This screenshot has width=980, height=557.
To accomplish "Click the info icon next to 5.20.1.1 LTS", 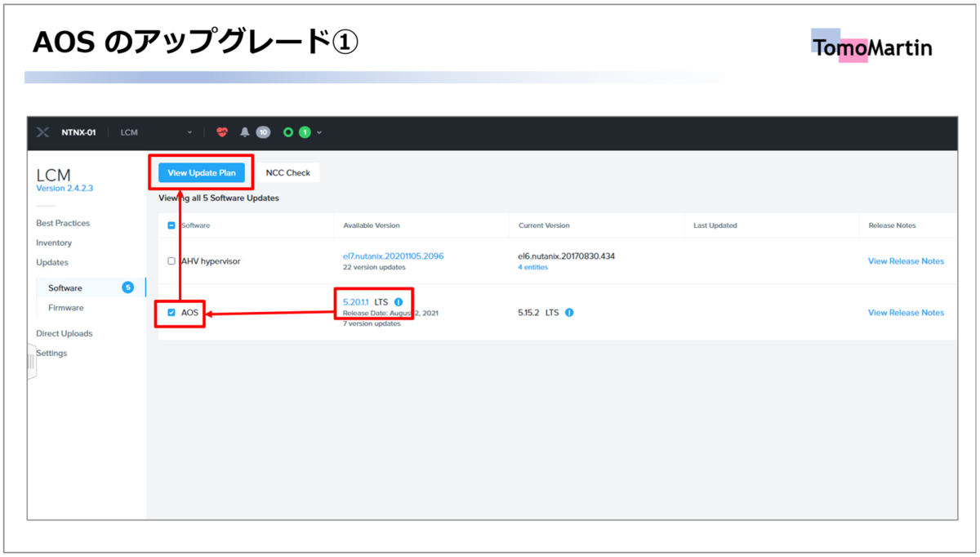I will [x=399, y=302].
